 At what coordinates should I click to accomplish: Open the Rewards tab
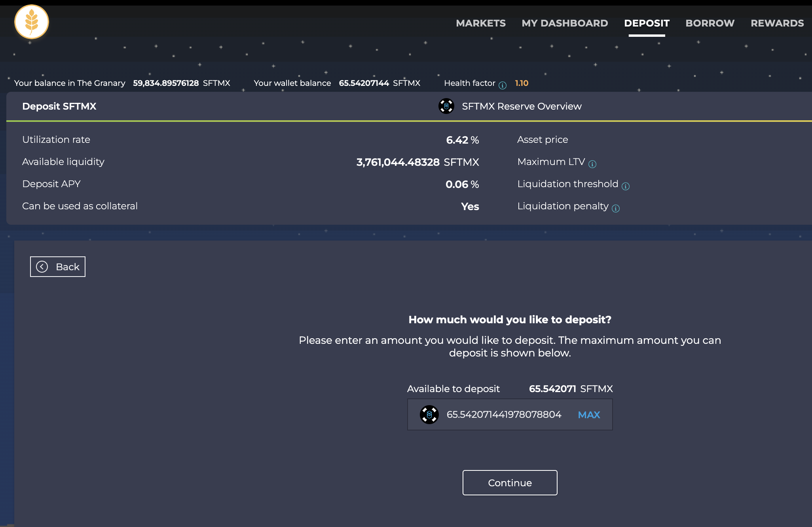click(777, 23)
